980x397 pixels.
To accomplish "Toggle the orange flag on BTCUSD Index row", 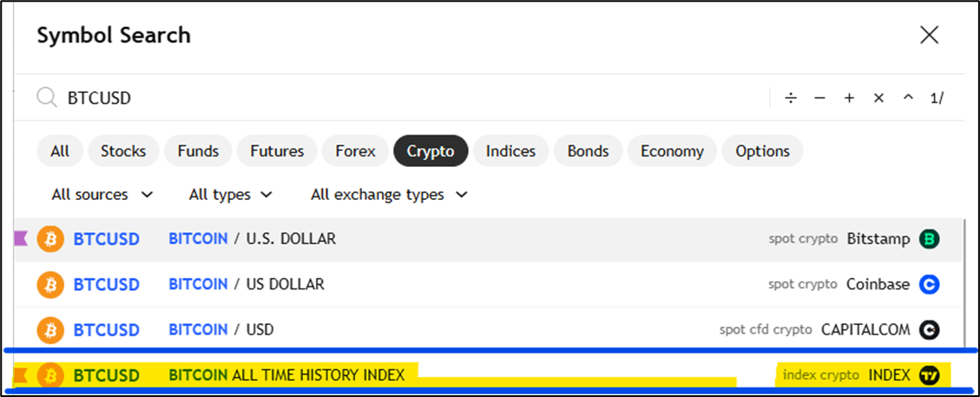I will point(21,375).
